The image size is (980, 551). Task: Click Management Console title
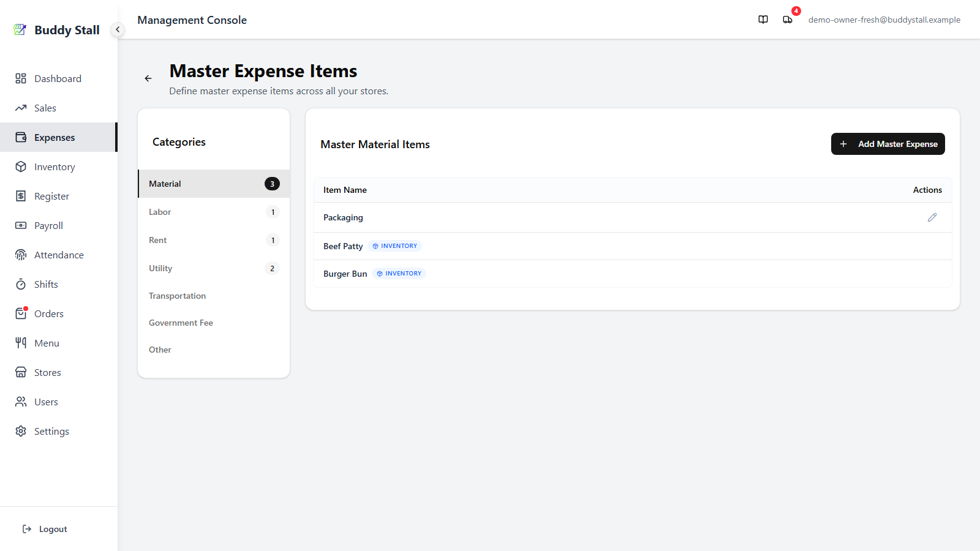pos(192,20)
